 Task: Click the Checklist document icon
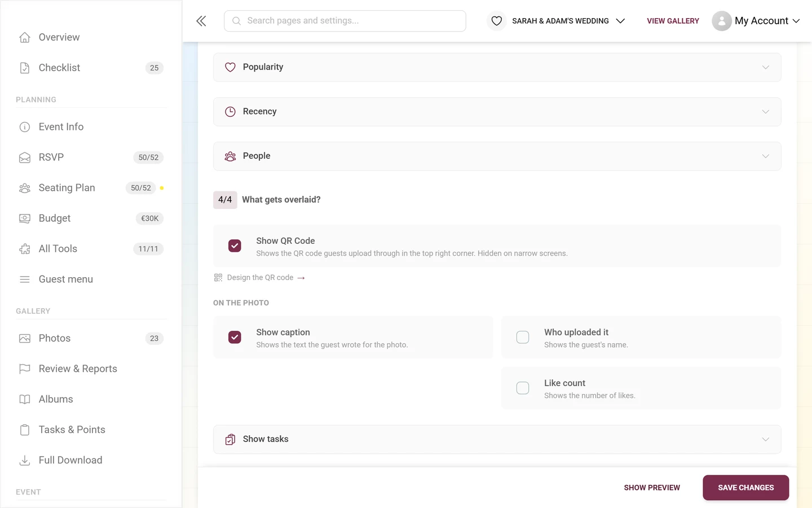tap(25, 68)
